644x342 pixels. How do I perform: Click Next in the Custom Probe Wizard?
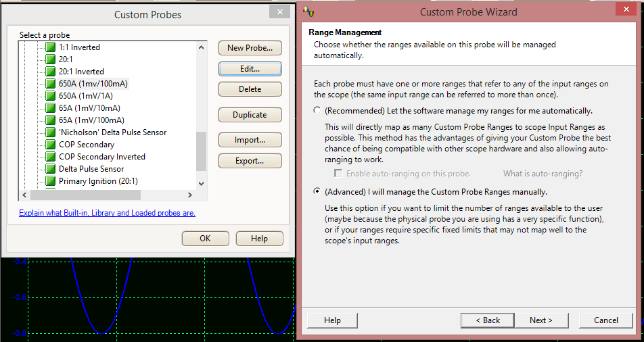tap(540, 320)
